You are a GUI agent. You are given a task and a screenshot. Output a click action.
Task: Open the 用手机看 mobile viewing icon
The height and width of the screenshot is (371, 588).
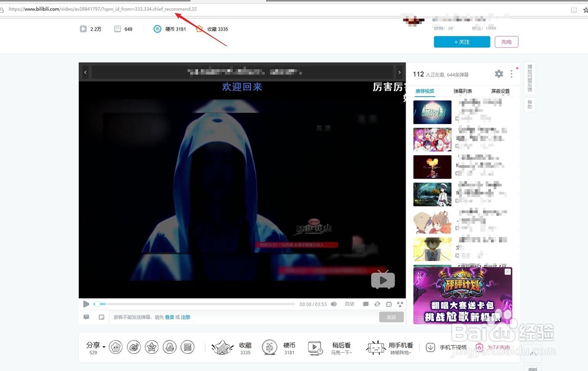pos(375,346)
